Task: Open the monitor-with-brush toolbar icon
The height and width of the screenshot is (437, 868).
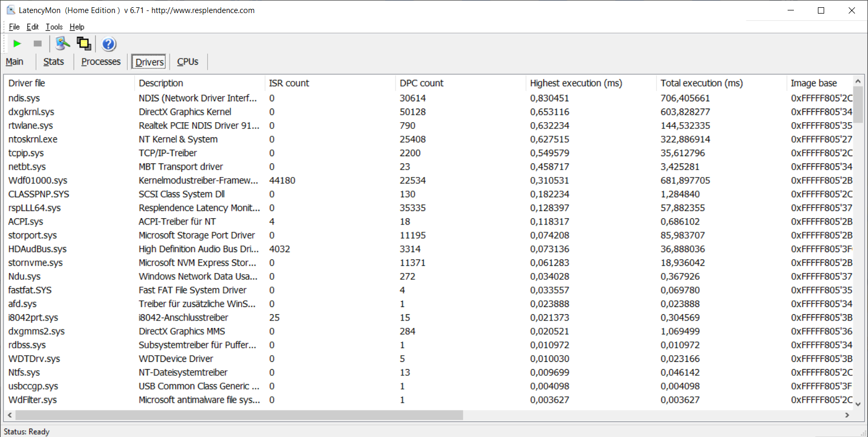Action: click(x=63, y=44)
